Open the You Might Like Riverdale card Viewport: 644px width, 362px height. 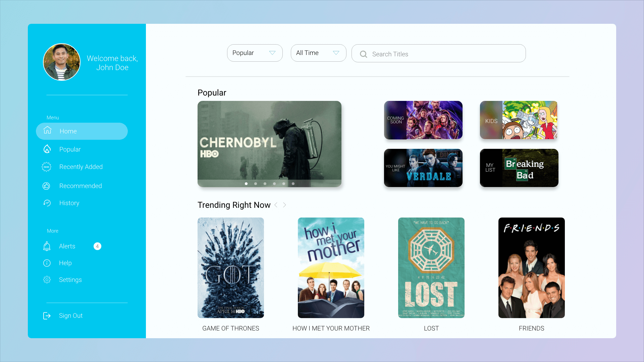pyautogui.click(x=423, y=168)
